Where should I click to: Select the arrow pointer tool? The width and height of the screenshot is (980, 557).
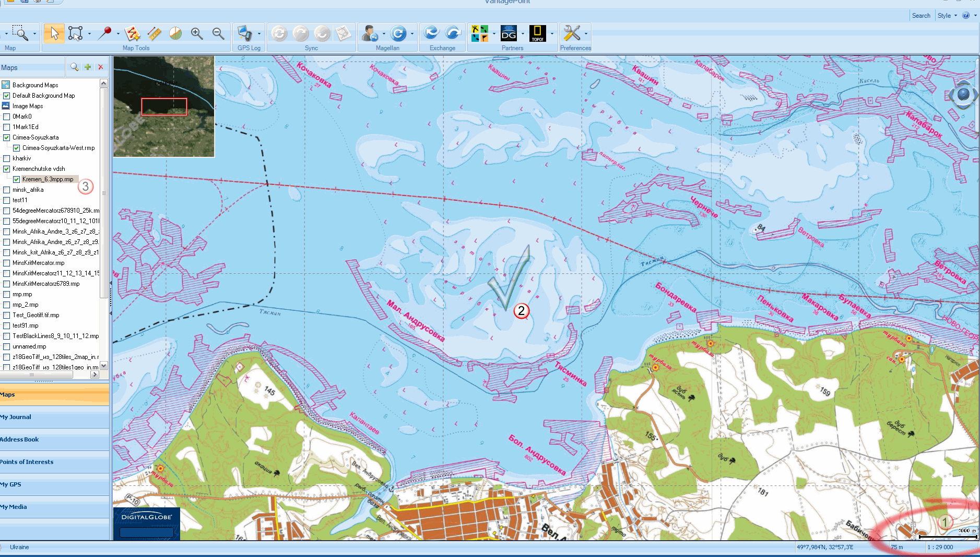[54, 34]
